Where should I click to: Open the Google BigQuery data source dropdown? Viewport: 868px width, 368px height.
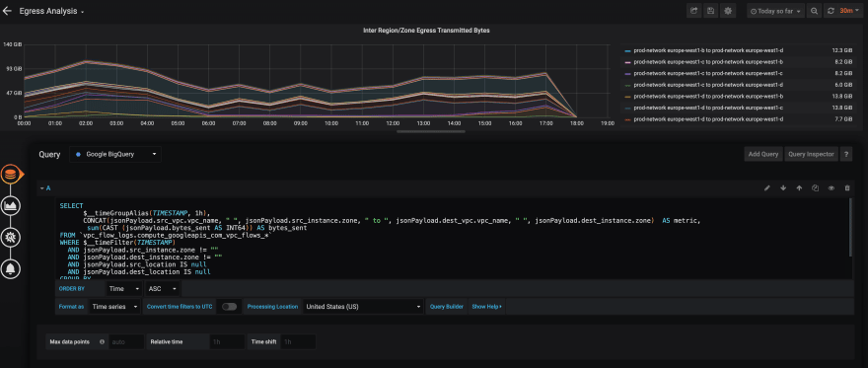coord(115,154)
